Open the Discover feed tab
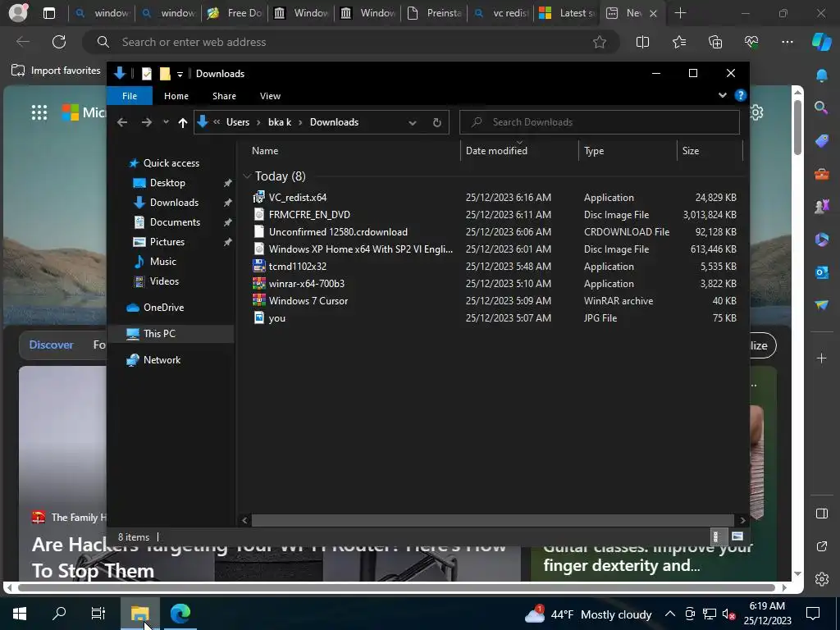 [51, 345]
